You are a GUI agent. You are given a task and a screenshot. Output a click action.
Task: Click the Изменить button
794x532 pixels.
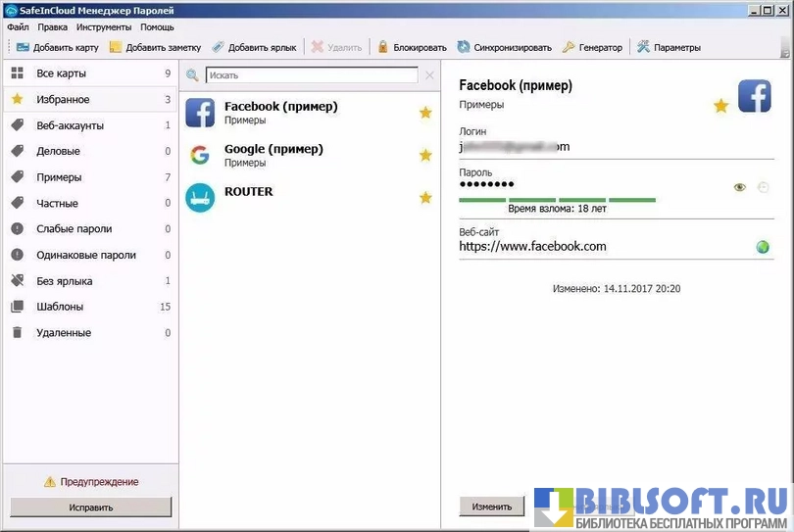click(x=491, y=507)
